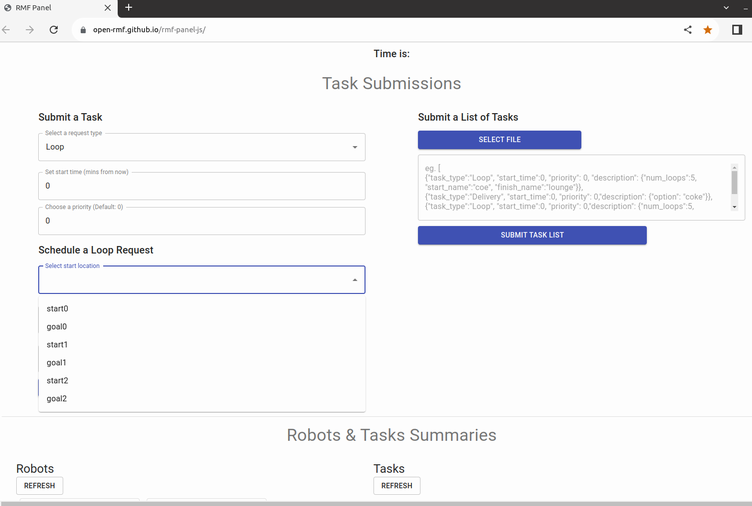752x506 pixels.
Task: Expand the browser tab search chevron
Action: coord(726,8)
